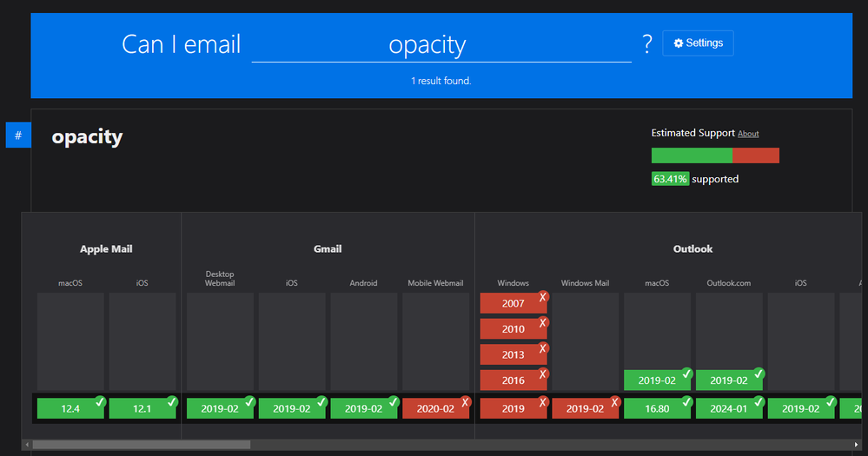Click the horizontal scrollbar thumb
This screenshot has height=456, width=868.
(141, 445)
